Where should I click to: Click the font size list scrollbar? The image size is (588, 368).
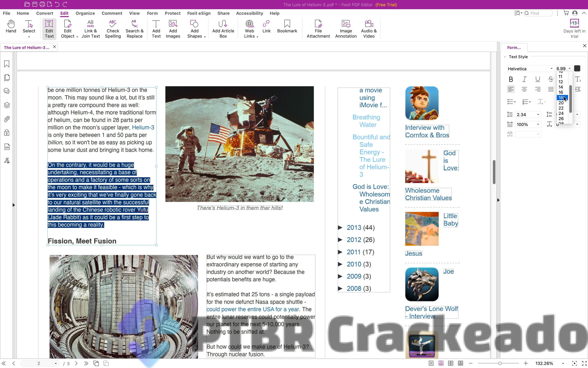tap(570, 99)
